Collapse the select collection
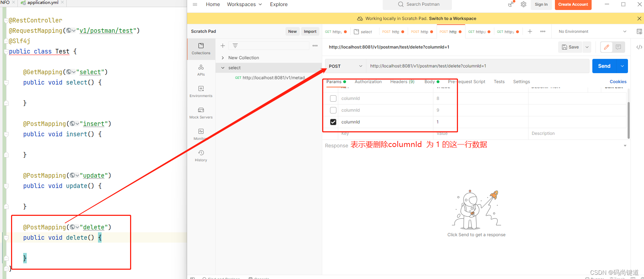Image resolution: width=644 pixels, height=279 pixels. click(223, 68)
